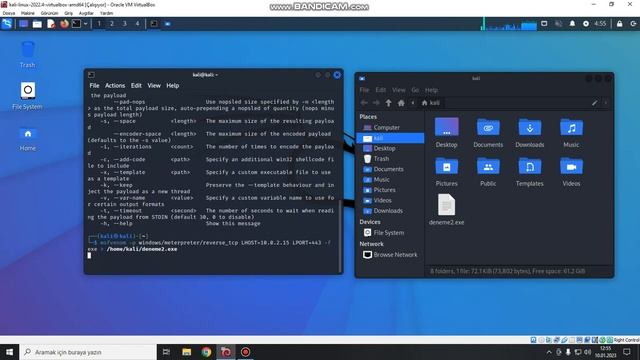Open Edit menu in file manager

coord(381,90)
